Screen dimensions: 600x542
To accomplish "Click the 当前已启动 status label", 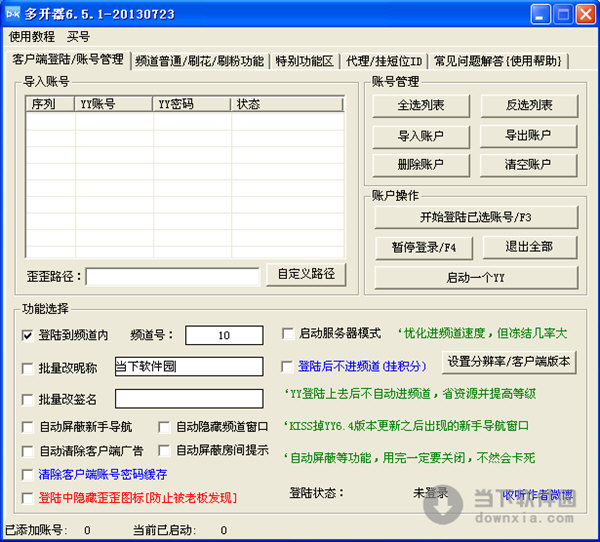I will tap(164, 530).
